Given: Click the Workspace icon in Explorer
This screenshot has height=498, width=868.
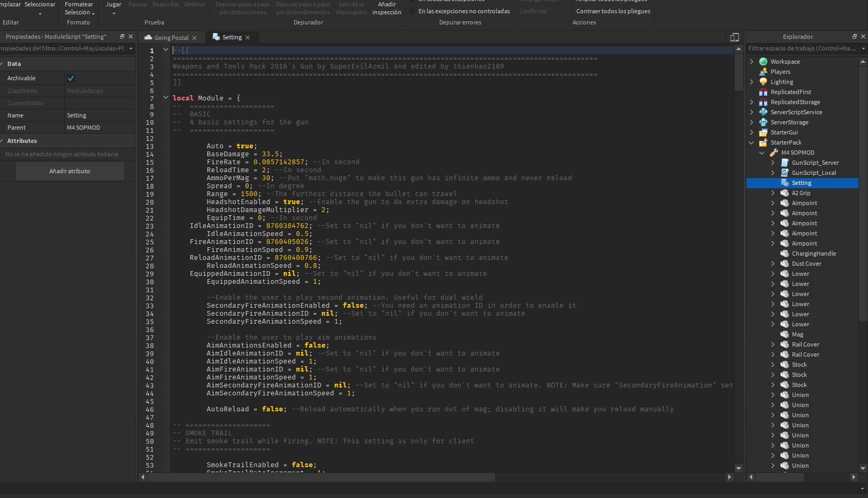Looking at the screenshot, I should click(x=763, y=62).
